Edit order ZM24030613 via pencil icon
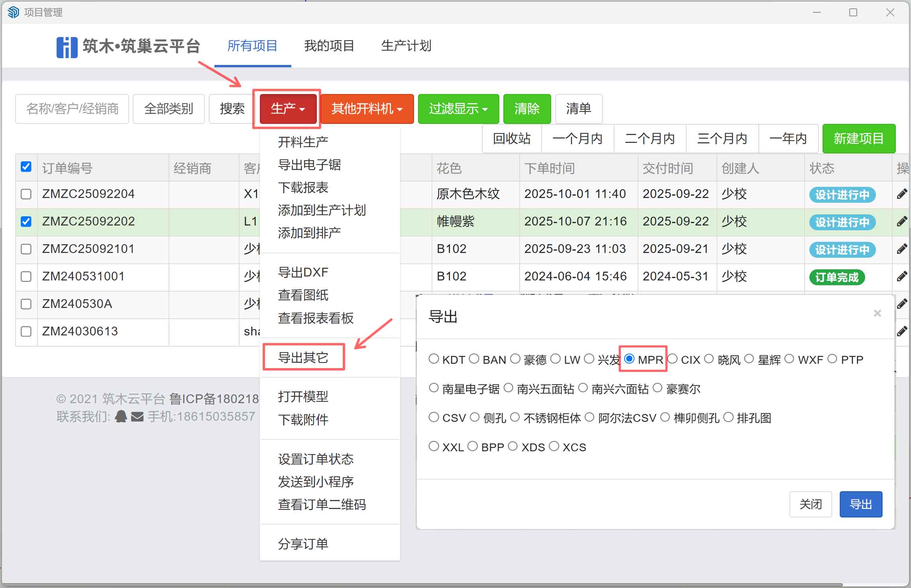Viewport: 911px width, 588px height. [x=903, y=331]
